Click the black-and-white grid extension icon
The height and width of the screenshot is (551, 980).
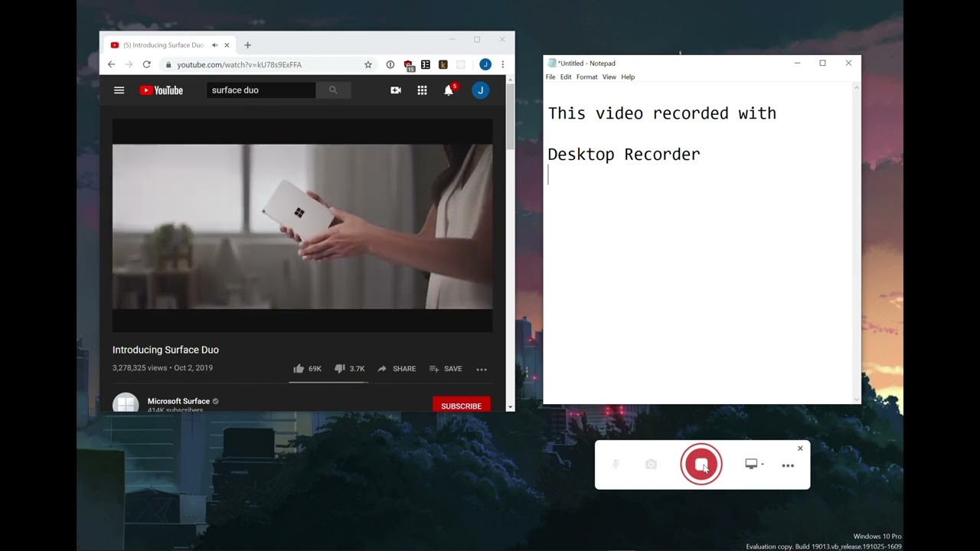coord(426,65)
